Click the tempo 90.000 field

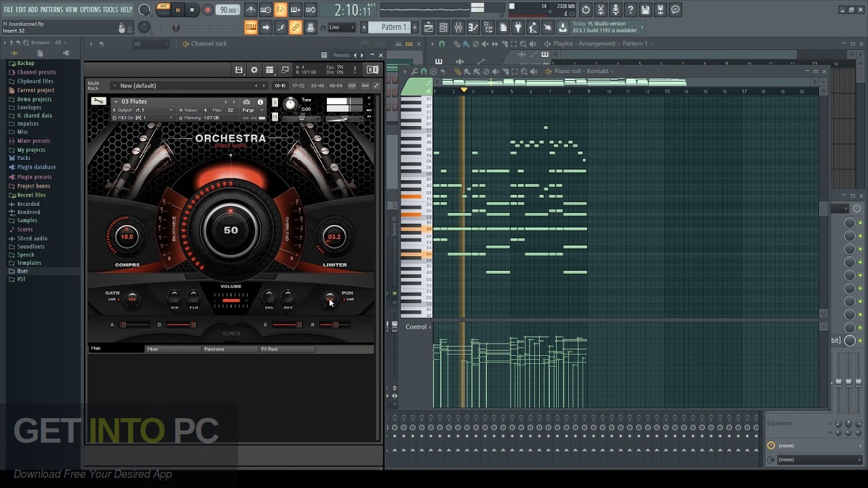(x=229, y=9)
